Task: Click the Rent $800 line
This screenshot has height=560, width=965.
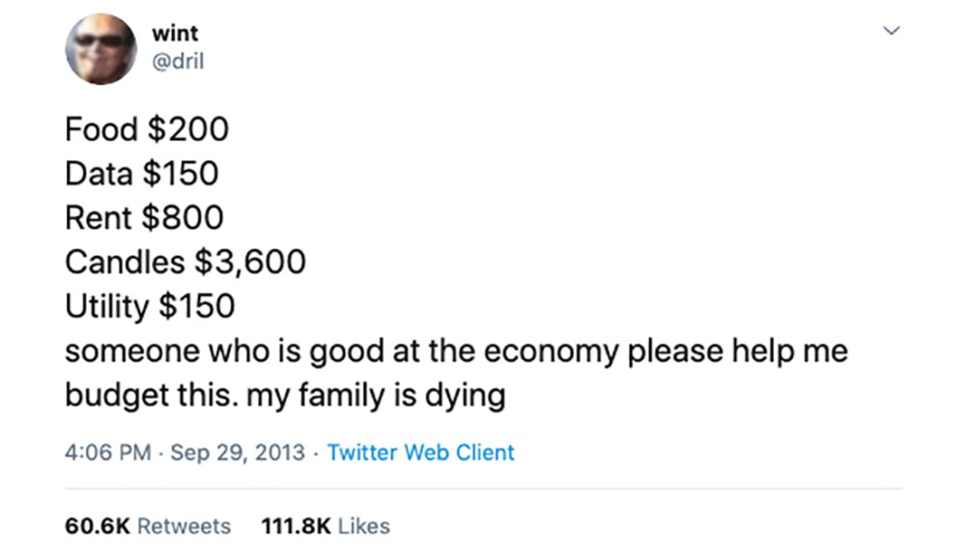Action: [x=144, y=217]
